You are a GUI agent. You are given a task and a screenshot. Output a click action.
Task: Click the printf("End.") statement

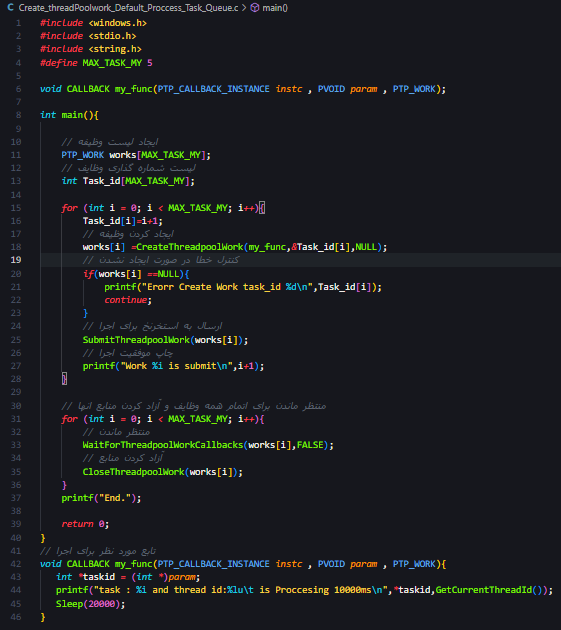pos(101,498)
